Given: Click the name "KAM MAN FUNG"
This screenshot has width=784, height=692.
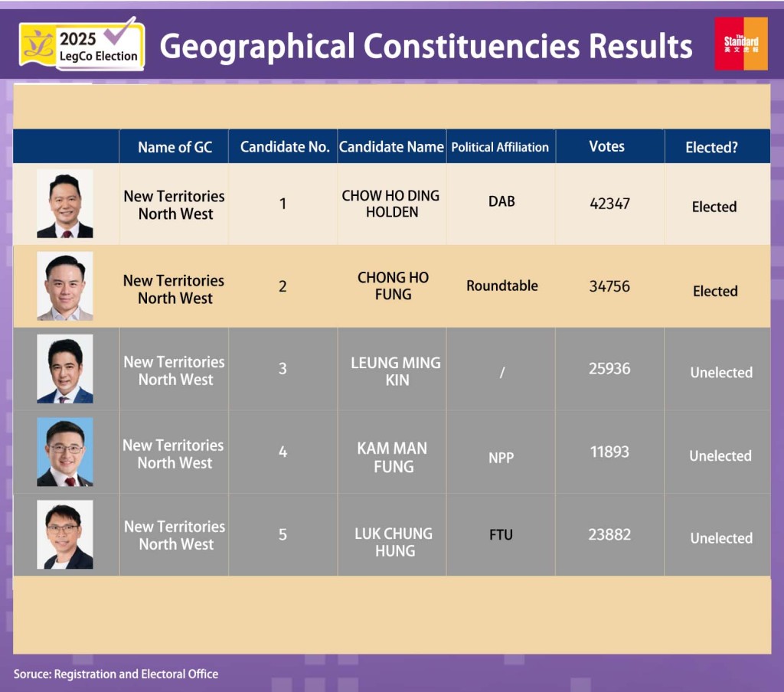Looking at the screenshot, I should [x=392, y=457].
